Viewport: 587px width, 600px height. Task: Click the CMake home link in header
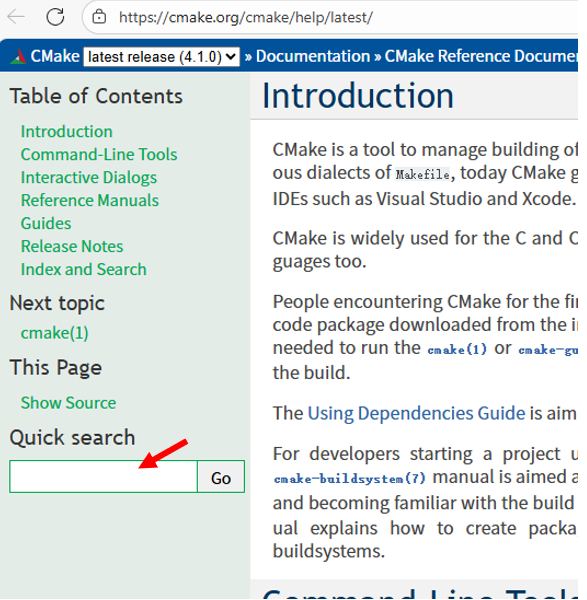click(55, 56)
